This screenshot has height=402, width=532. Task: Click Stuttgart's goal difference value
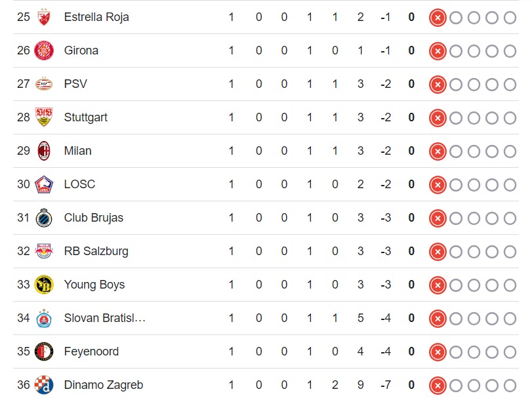coord(386,117)
